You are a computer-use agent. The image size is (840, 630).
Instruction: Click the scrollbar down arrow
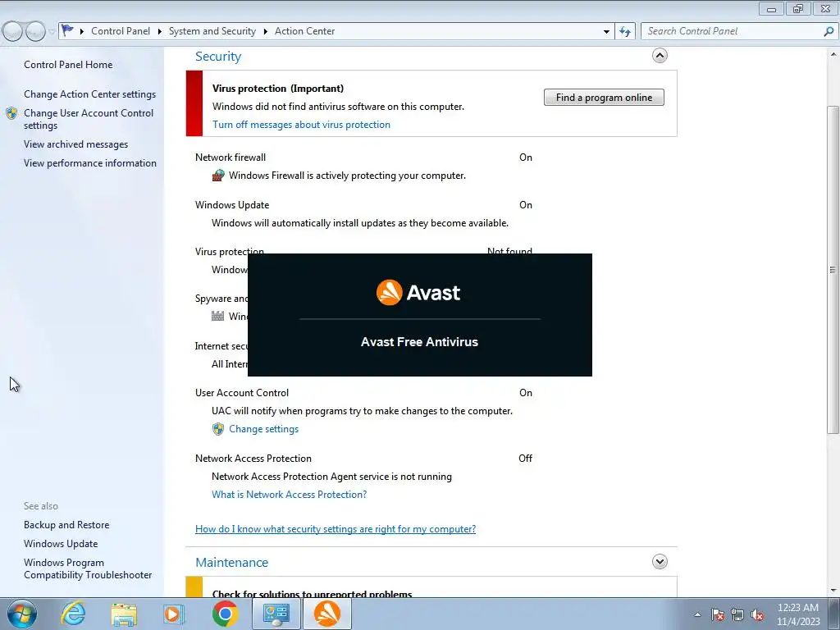[833, 591]
